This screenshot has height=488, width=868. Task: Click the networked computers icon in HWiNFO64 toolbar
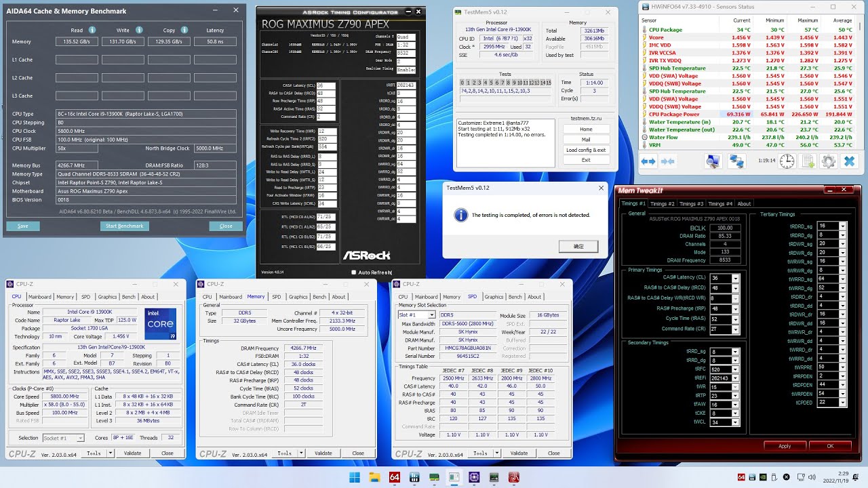click(736, 161)
